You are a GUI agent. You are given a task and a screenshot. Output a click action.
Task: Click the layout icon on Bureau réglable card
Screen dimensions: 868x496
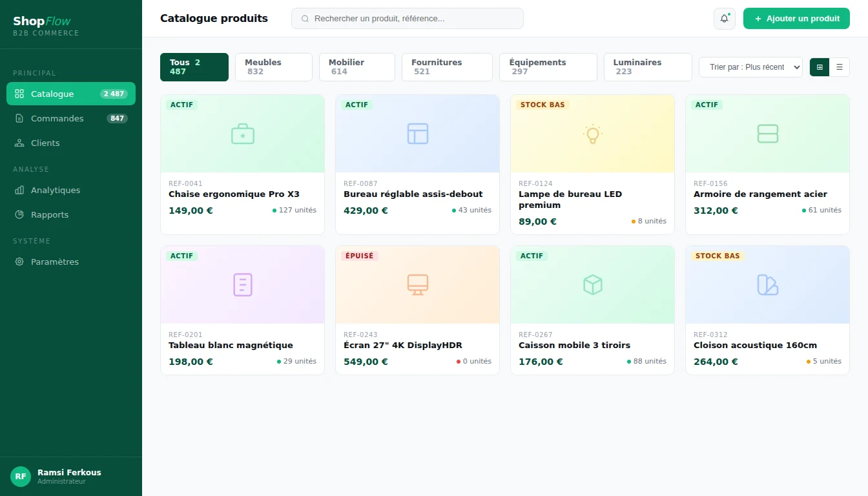click(418, 134)
